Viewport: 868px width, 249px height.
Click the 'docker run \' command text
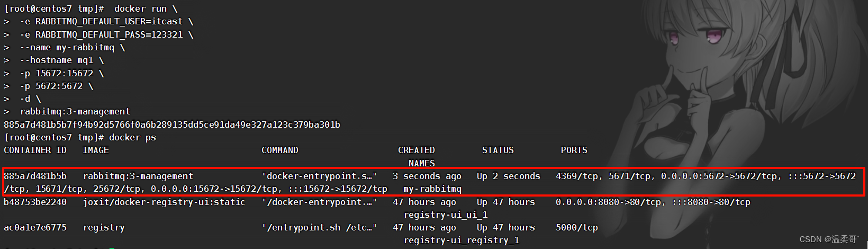point(146,9)
